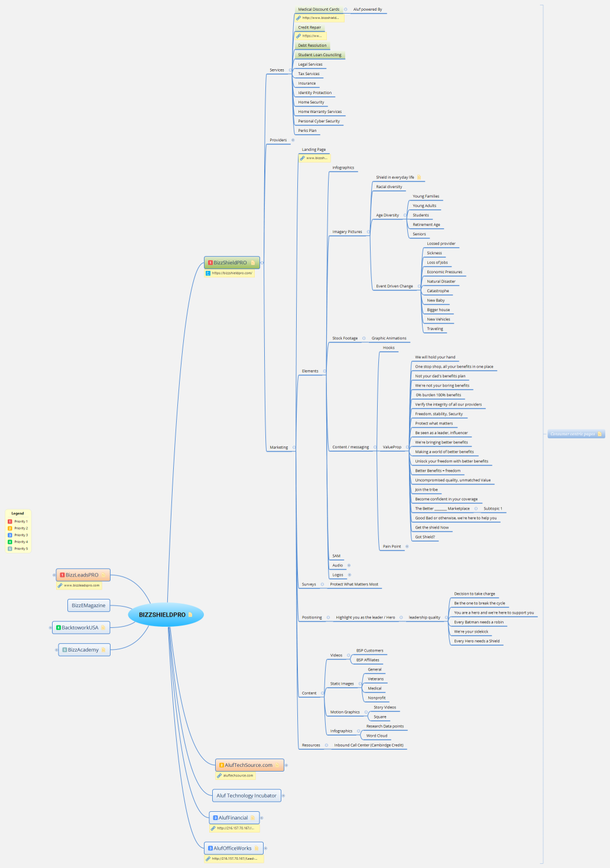The image size is (610, 868).
Task: Select the BizzEMagazine topic
Action: (89, 605)
